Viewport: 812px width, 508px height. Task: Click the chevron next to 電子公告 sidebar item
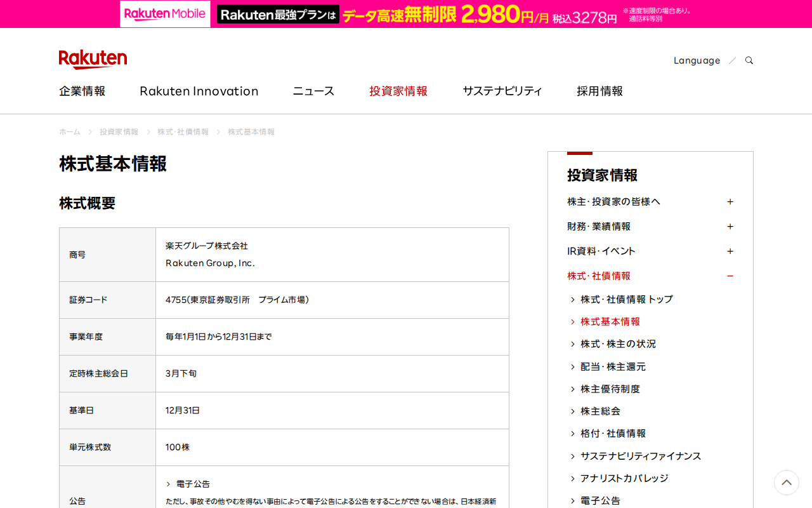tap(572, 500)
